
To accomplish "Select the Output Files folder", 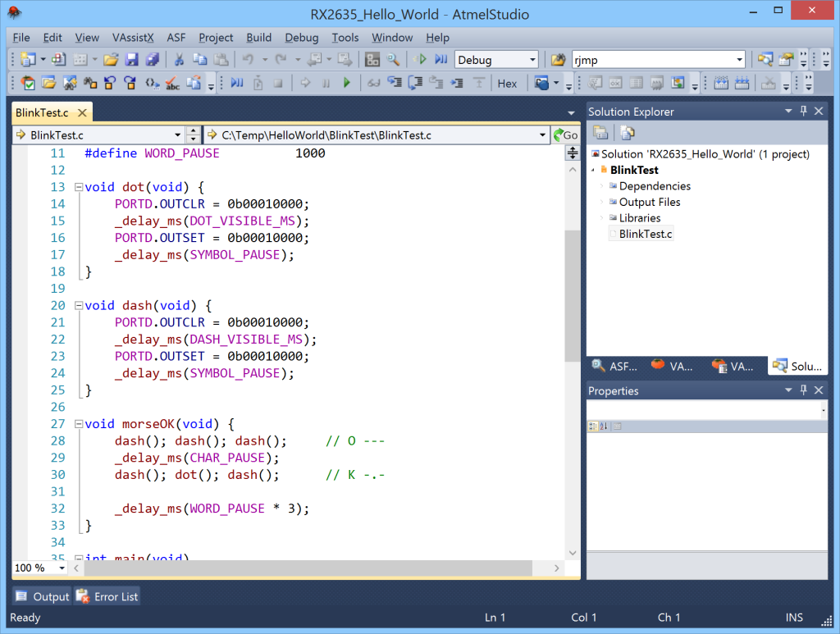I will pos(650,202).
